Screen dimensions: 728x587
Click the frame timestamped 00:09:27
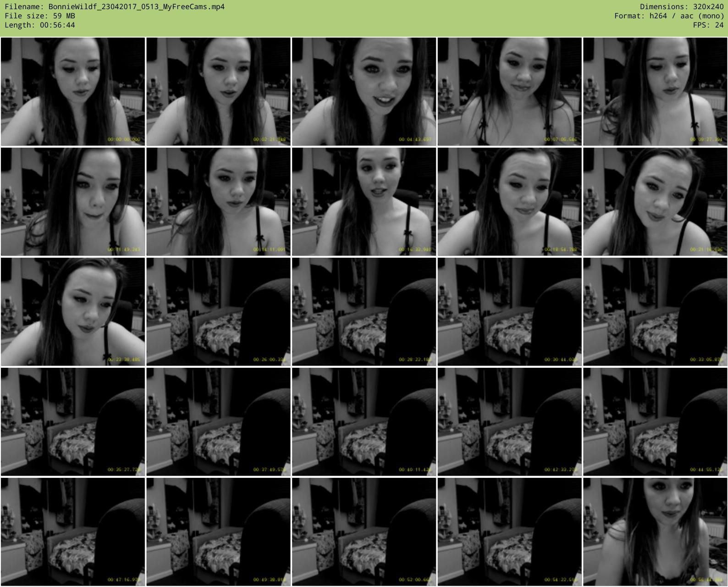(655, 92)
